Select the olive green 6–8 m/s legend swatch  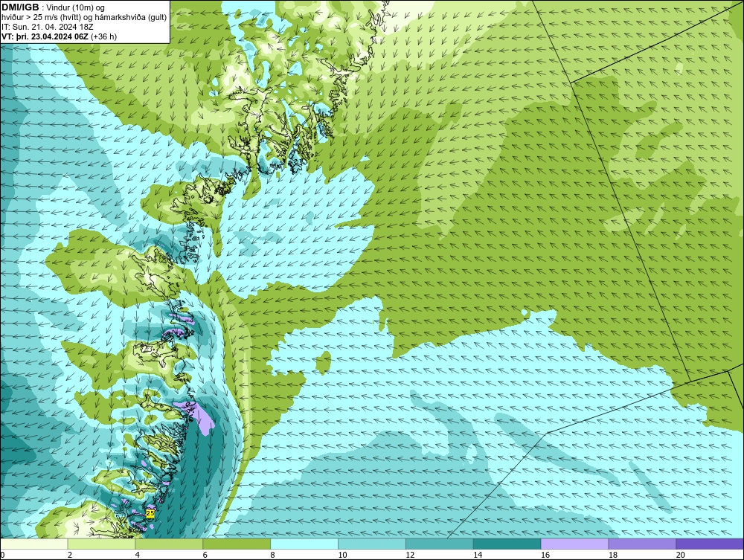point(237,544)
